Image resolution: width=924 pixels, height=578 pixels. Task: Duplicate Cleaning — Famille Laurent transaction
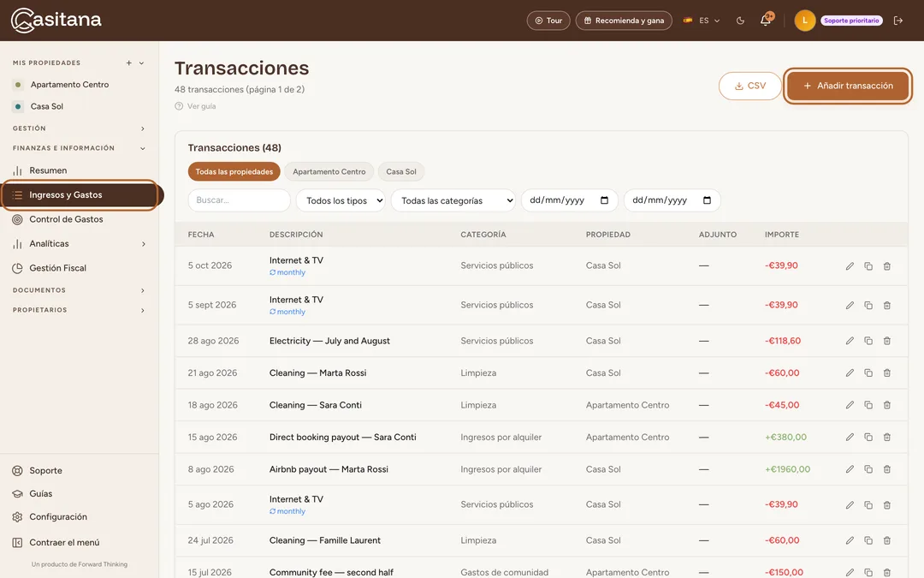868,540
